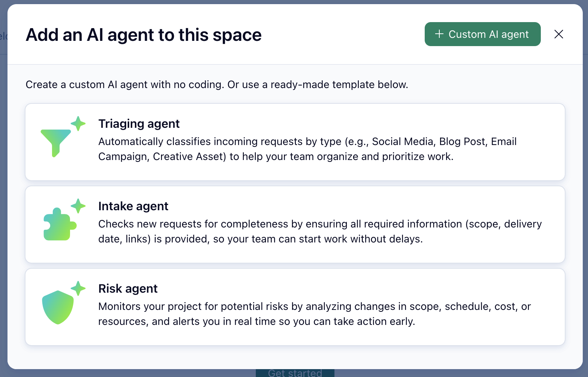Click the sparkle star above the funnel icon
Screen dimensions: 588x377
pyautogui.click(x=78, y=123)
